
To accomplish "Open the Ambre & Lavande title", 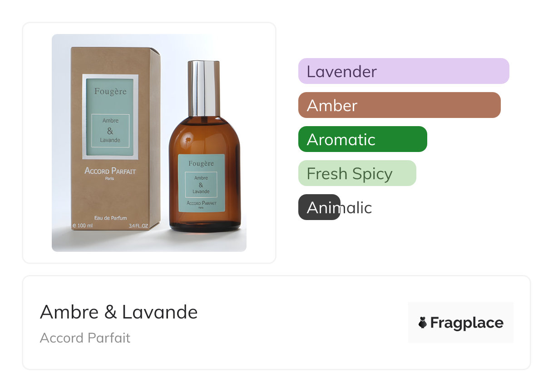I will pos(119,312).
